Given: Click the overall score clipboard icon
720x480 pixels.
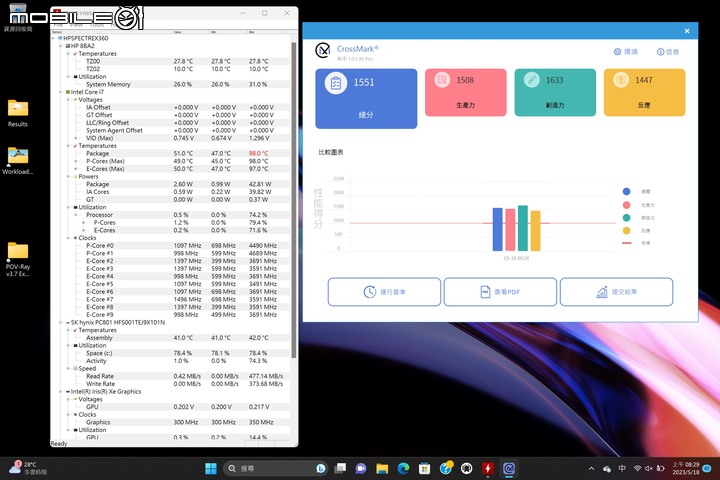Looking at the screenshot, I should pos(336,83).
